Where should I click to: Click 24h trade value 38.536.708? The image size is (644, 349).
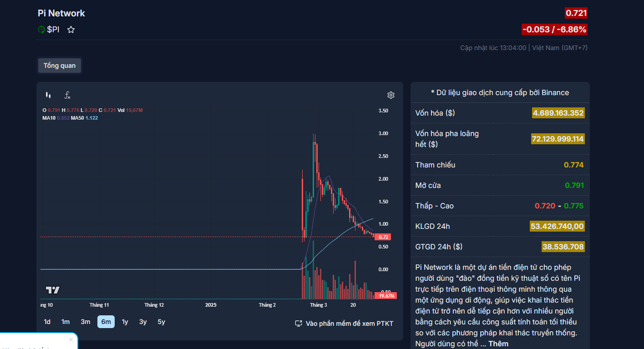coord(563,247)
